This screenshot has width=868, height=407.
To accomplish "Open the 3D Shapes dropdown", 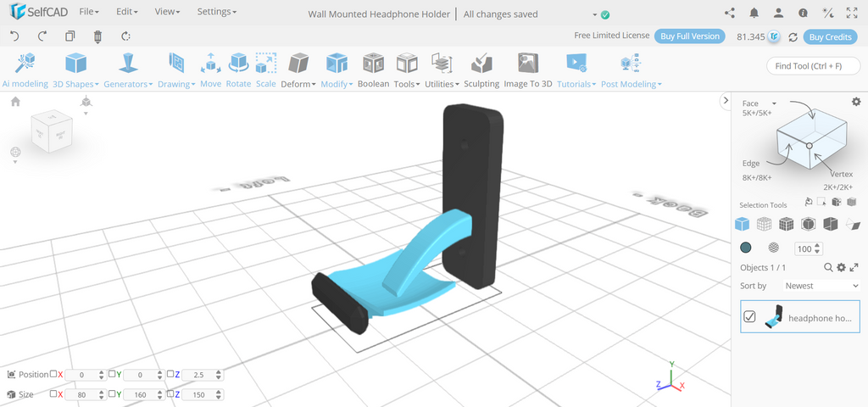I will coord(75,70).
